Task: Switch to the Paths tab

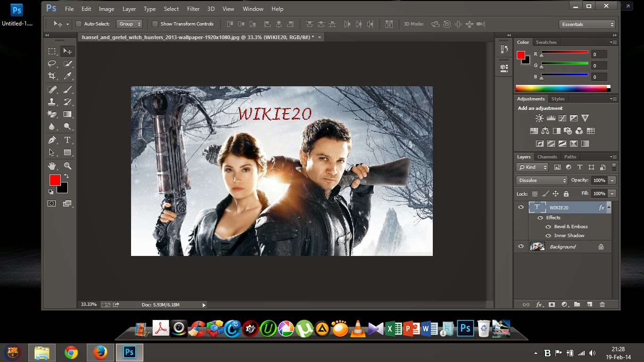Action: (x=570, y=157)
